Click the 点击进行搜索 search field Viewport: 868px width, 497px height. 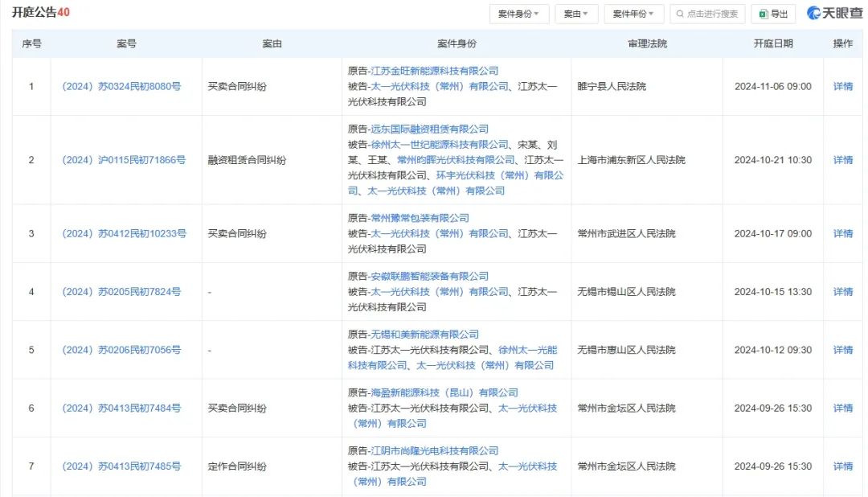712,14
